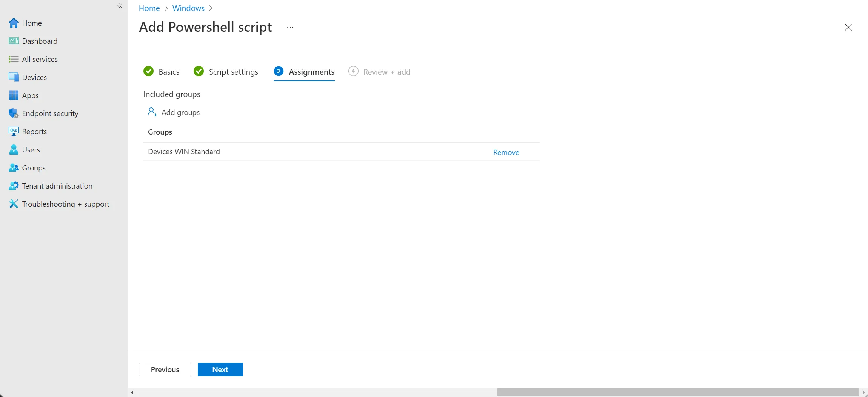
Task: Click the Add groups link
Action: (x=174, y=112)
